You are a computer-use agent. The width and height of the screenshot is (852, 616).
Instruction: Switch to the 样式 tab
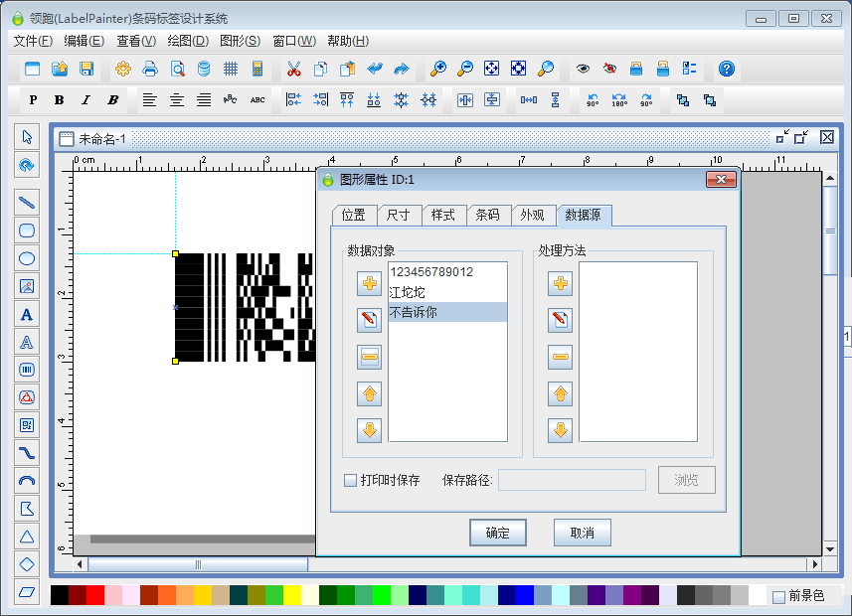click(x=442, y=216)
